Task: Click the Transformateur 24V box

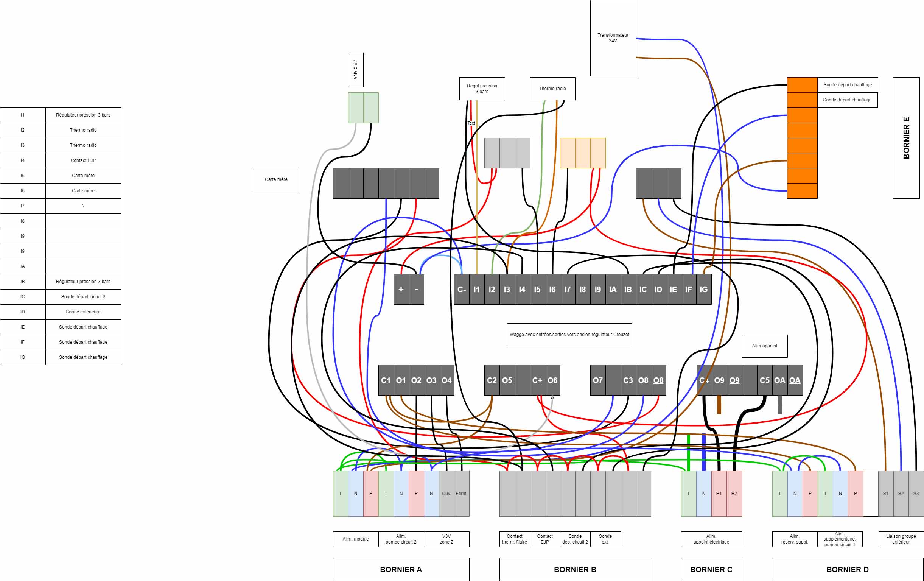Action: pos(613,37)
